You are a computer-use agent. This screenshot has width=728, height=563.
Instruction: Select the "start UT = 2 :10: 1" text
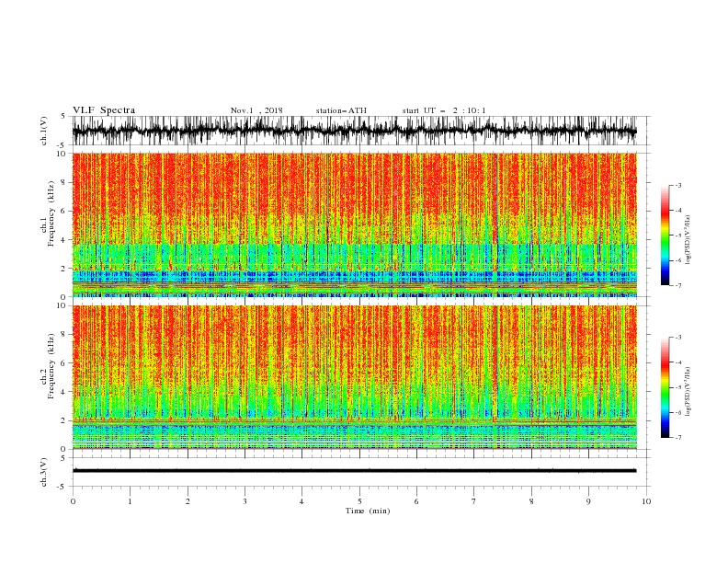[x=444, y=110]
